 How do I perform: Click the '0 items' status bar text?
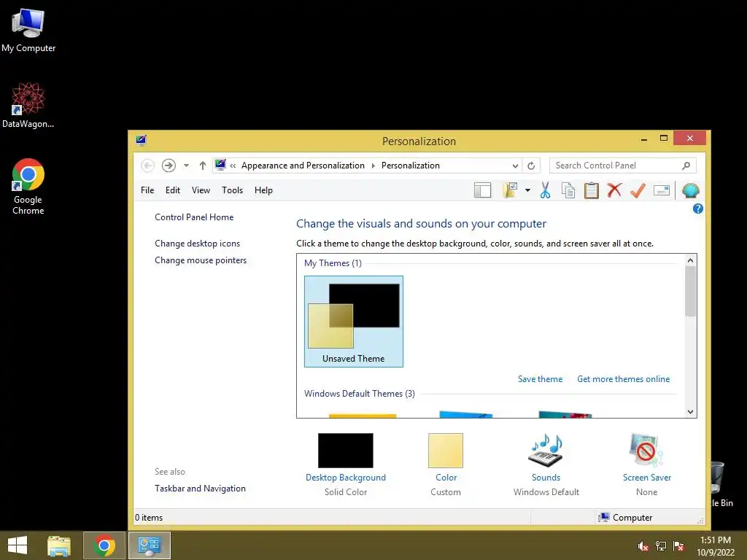(149, 517)
